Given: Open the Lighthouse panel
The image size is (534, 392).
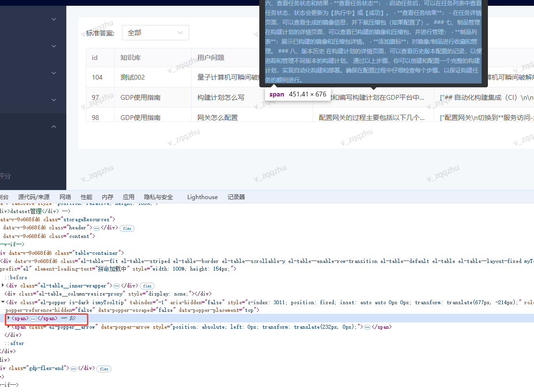Looking at the screenshot, I should pos(202,197).
